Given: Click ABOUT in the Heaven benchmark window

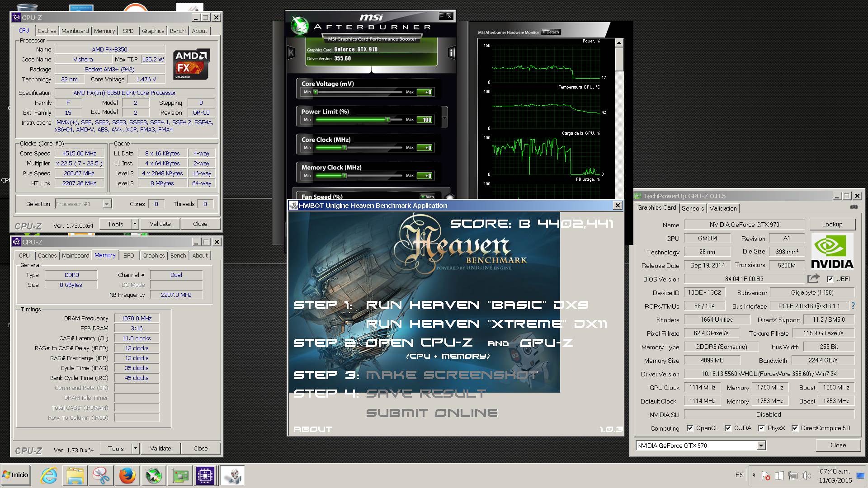Looking at the screenshot, I should point(312,429).
